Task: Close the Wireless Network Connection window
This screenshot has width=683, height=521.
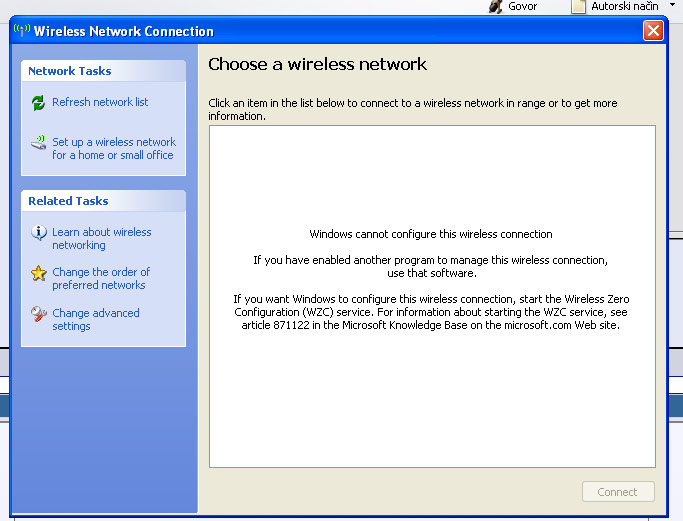Action: pyautogui.click(x=653, y=31)
